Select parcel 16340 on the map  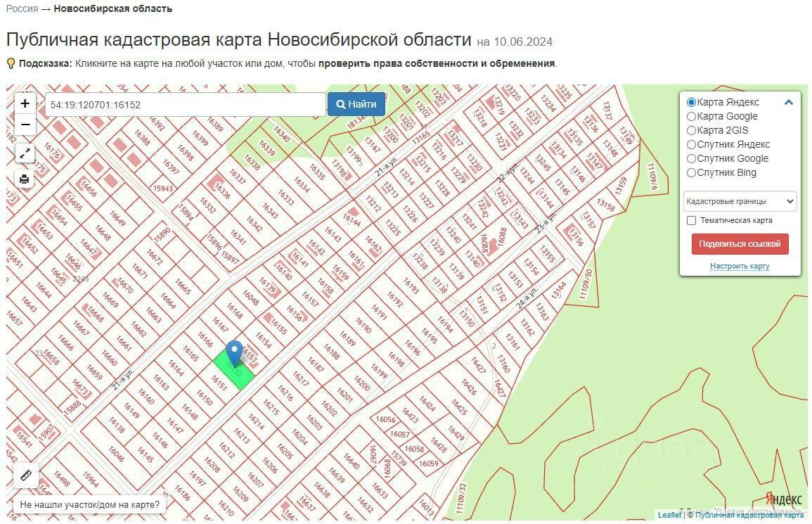coord(282,135)
